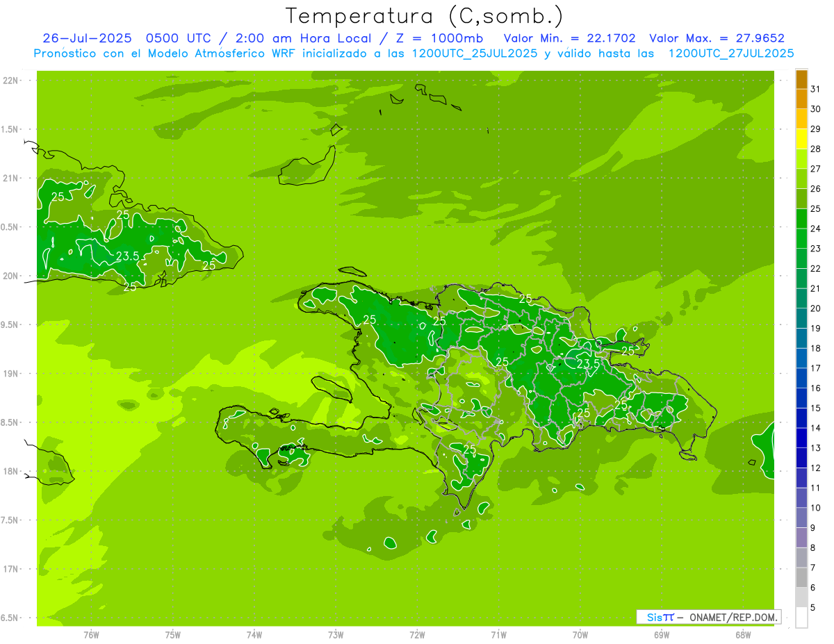The image size is (834, 644).
Task: Click the 1200UTC_27JUL2025 valid-until text
Action: [x=731, y=53]
